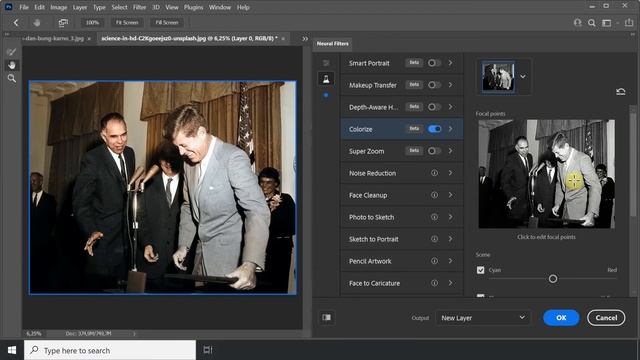Click the Photoshop app logo icon

pos(8,7)
